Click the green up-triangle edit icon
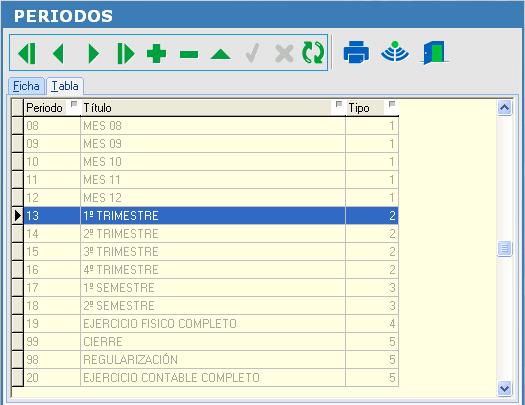The image size is (525, 405). pos(220,55)
